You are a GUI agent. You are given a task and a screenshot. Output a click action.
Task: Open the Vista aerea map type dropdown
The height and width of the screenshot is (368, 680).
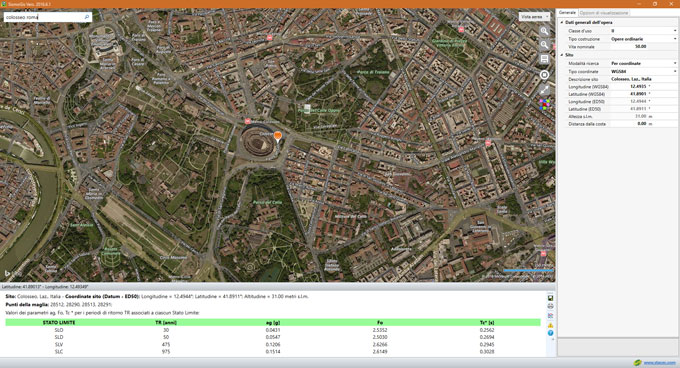(534, 16)
